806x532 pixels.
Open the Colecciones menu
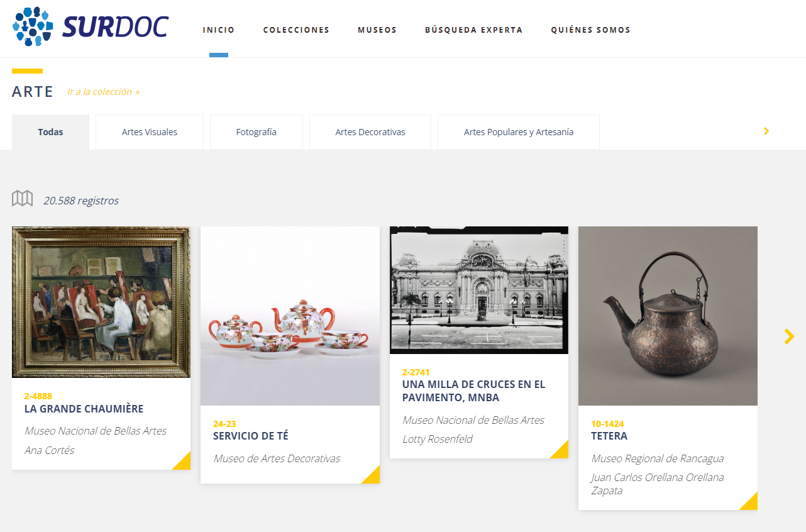296,30
